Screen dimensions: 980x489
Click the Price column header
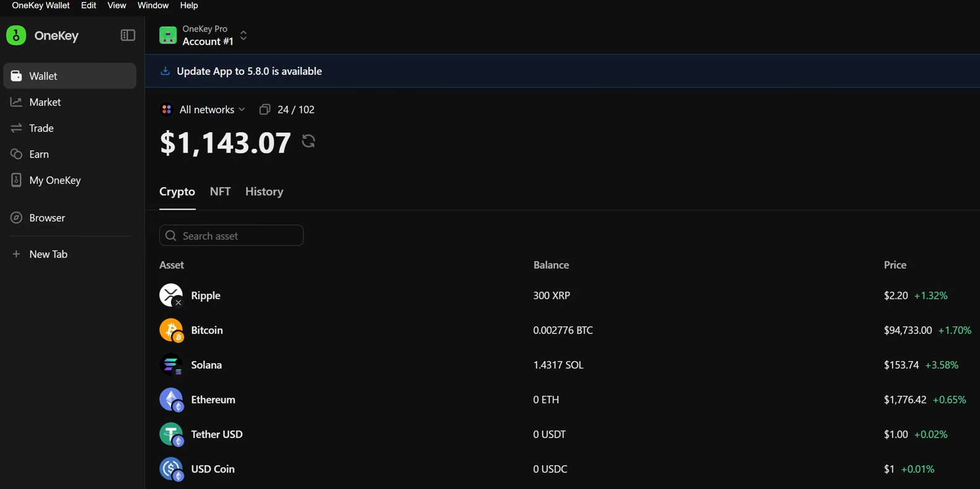(895, 265)
